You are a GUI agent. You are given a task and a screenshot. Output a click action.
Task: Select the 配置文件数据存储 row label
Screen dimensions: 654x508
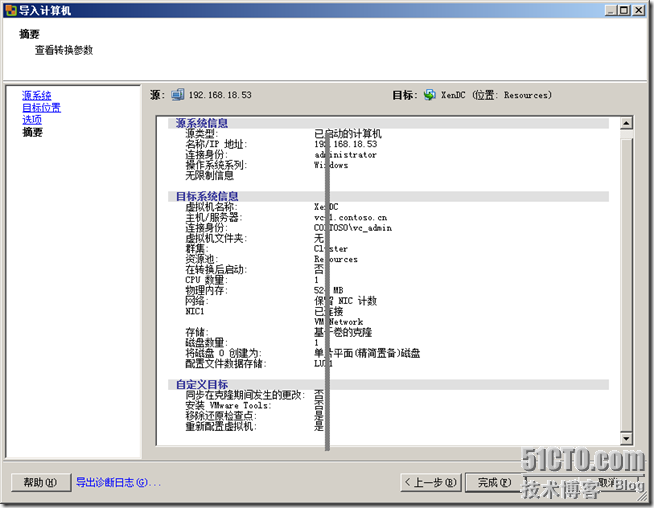(x=226, y=364)
